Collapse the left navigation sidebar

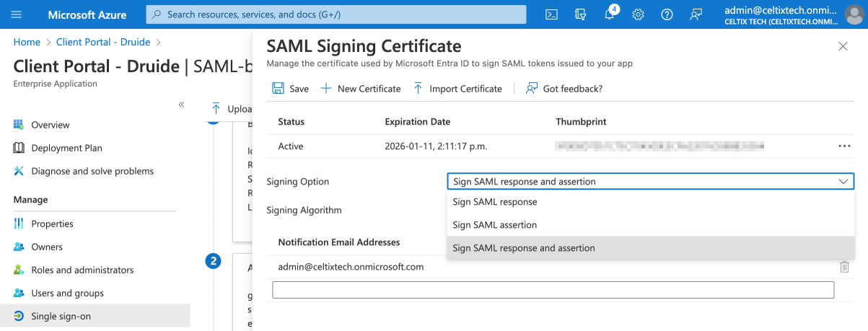coord(182,105)
